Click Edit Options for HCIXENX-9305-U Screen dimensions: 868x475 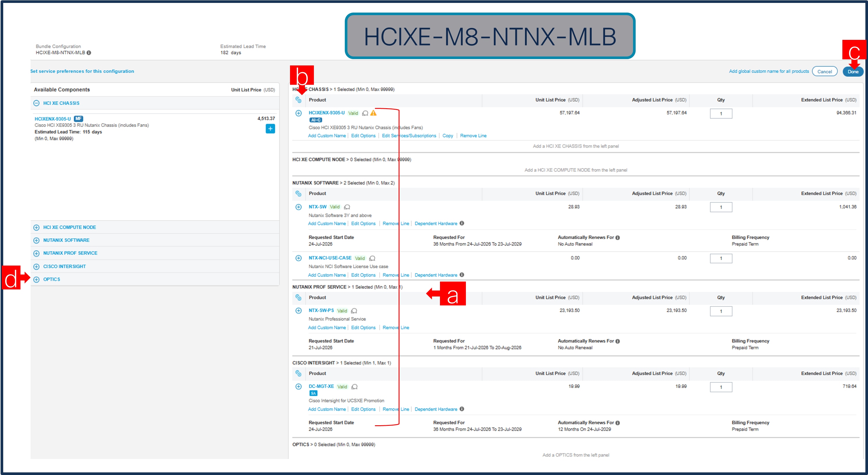[363, 136]
